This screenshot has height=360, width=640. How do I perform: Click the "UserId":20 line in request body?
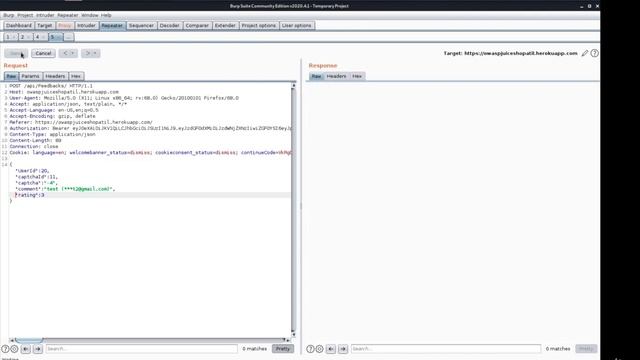(x=32, y=171)
